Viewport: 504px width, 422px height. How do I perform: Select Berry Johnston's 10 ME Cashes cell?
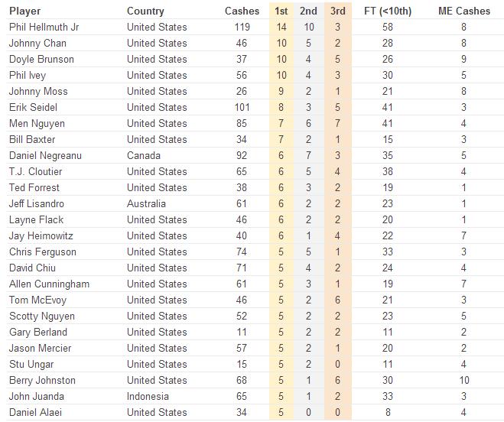point(464,380)
